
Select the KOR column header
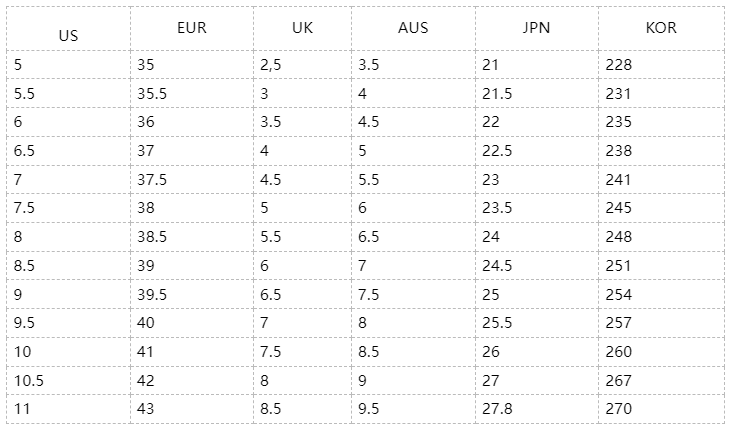[x=661, y=28]
